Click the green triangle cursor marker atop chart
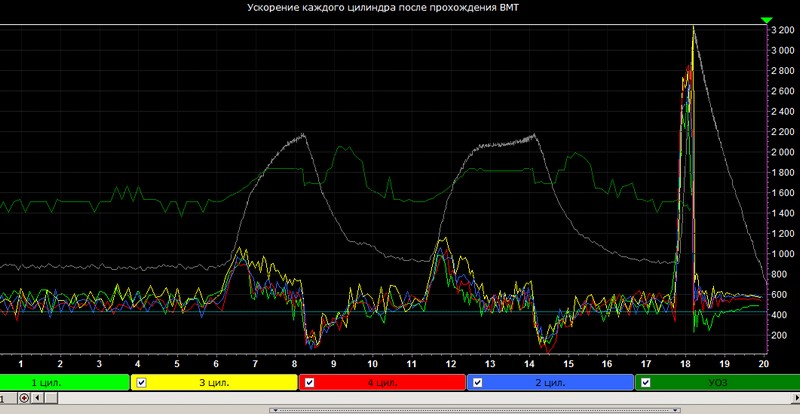 (766, 20)
